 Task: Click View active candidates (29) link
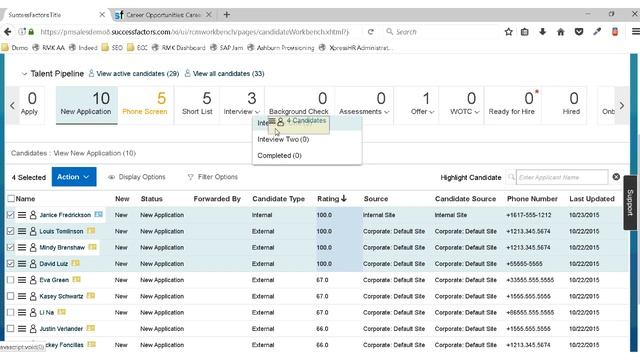[138, 74]
